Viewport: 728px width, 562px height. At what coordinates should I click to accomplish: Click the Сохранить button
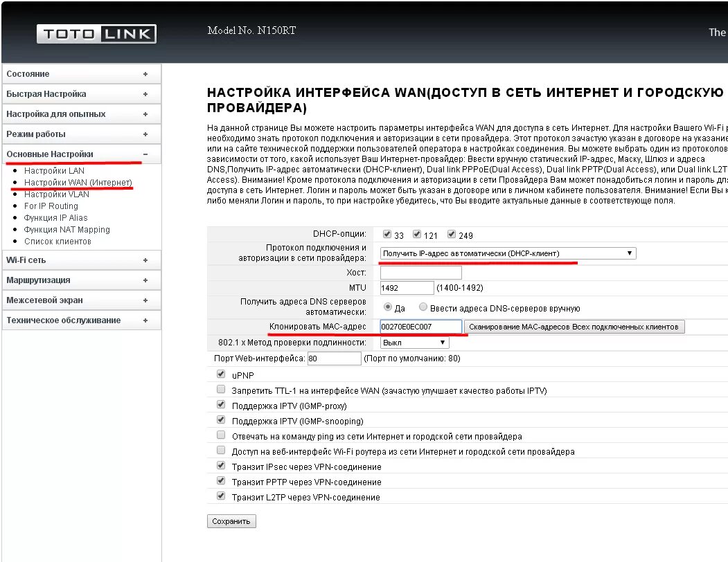pyautogui.click(x=231, y=521)
